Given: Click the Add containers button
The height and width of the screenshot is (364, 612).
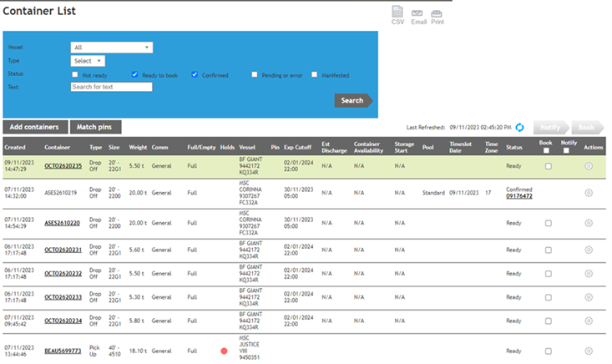Looking at the screenshot, I should click(35, 127).
